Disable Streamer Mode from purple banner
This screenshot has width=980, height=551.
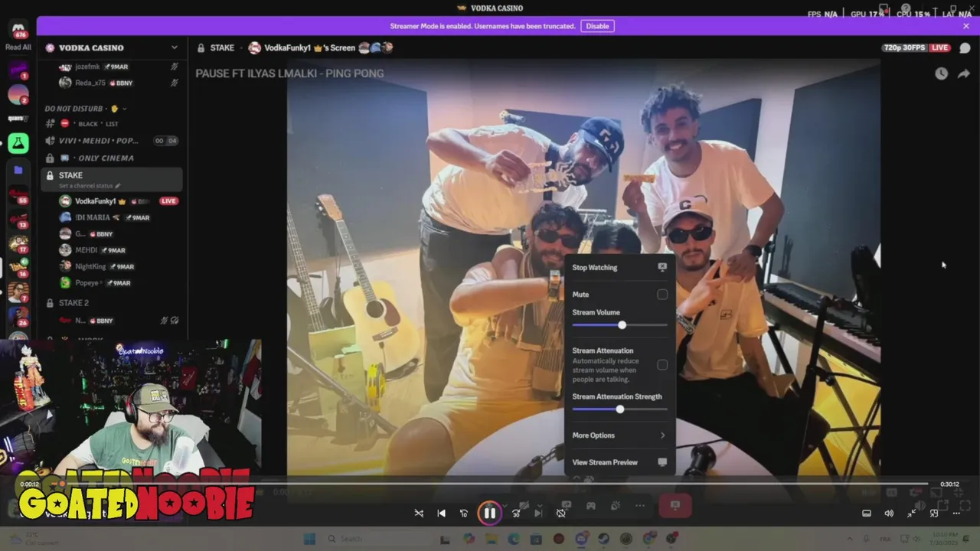pyautogui.click(x=597, y=26)
